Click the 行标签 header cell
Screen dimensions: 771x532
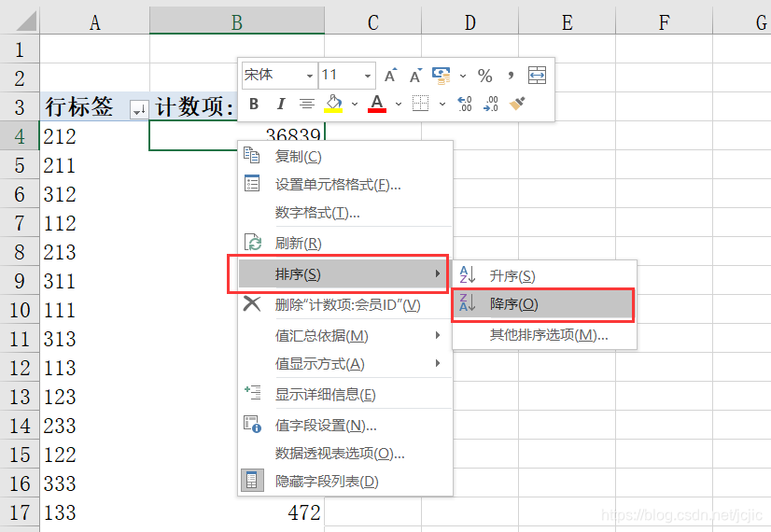click(x=94, y=106)
